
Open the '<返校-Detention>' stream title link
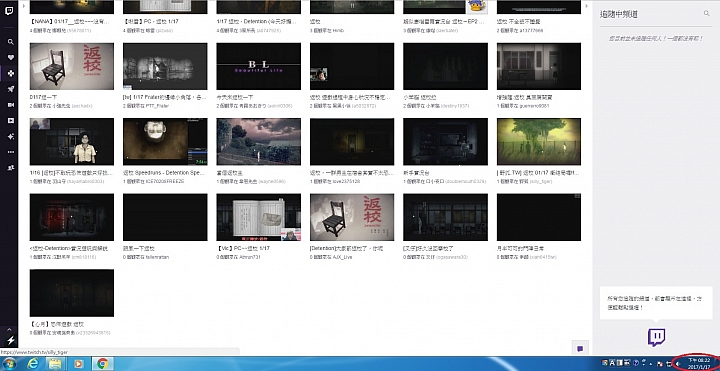point(69,248)
